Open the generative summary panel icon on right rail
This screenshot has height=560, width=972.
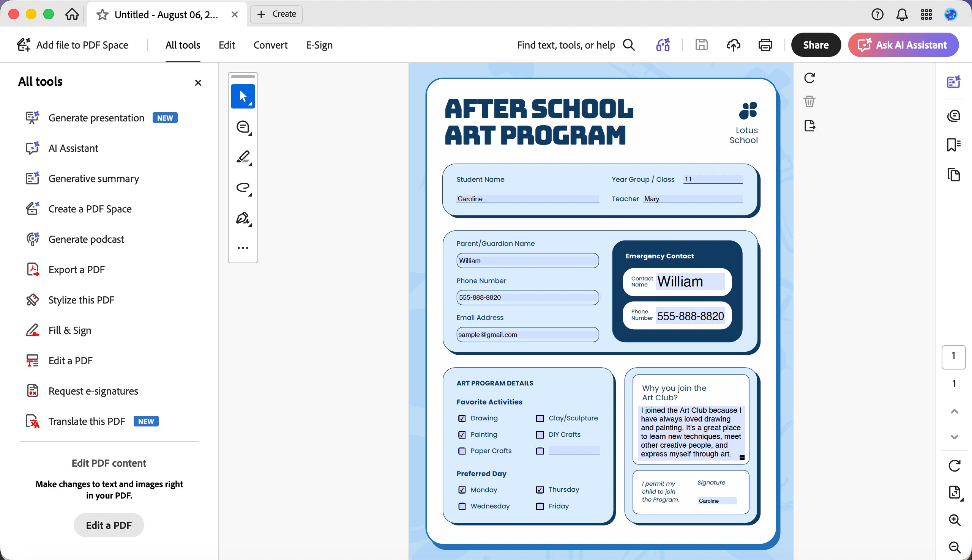point(953,82)
